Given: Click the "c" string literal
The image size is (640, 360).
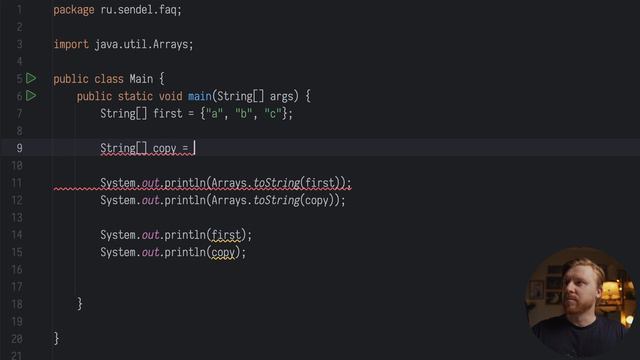Looking at the screenshot, I should (273, 113).
